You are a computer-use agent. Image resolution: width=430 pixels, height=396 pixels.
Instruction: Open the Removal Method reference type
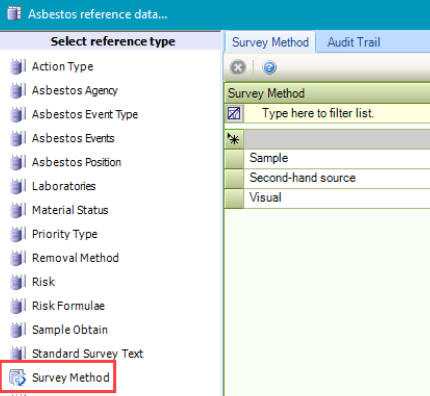(x=75, y=258)
